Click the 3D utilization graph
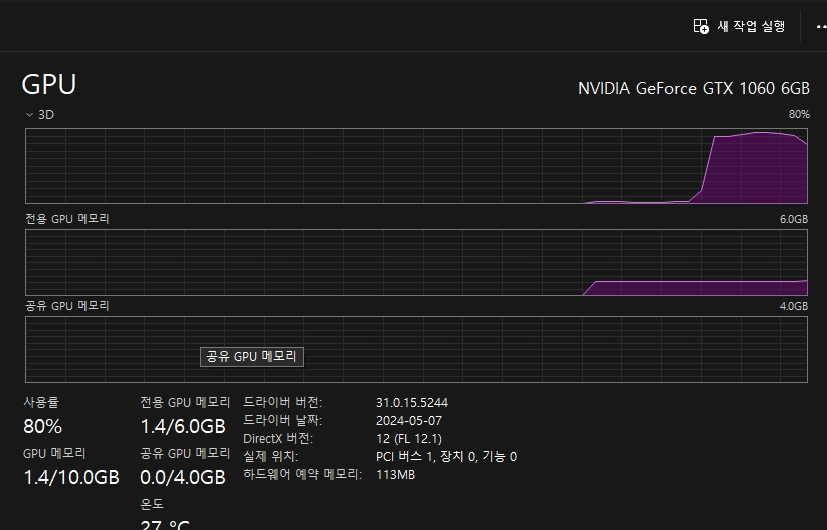 click(x=416, y=166)
